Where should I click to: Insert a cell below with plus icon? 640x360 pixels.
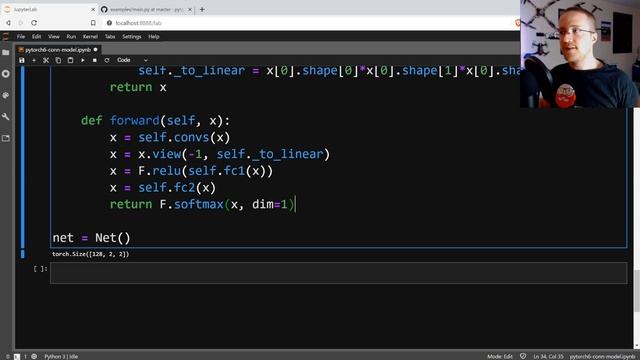pos(34,60)
